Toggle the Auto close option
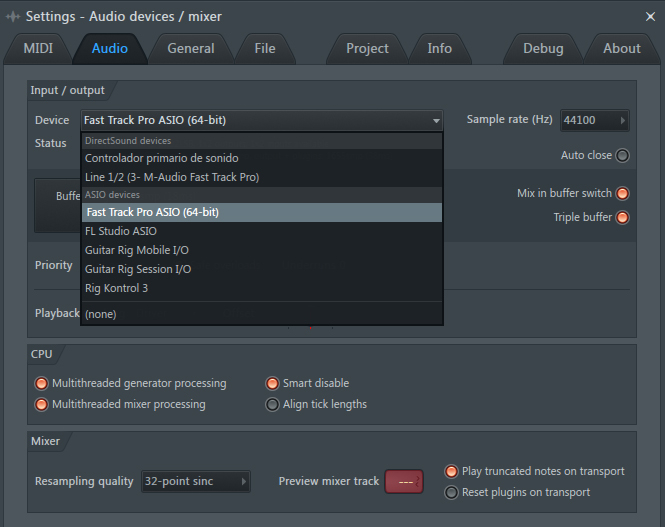 click(622, 156)
